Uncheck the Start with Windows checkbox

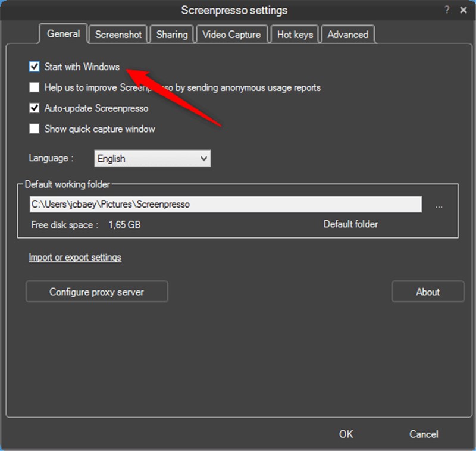[x=34, y=67]
